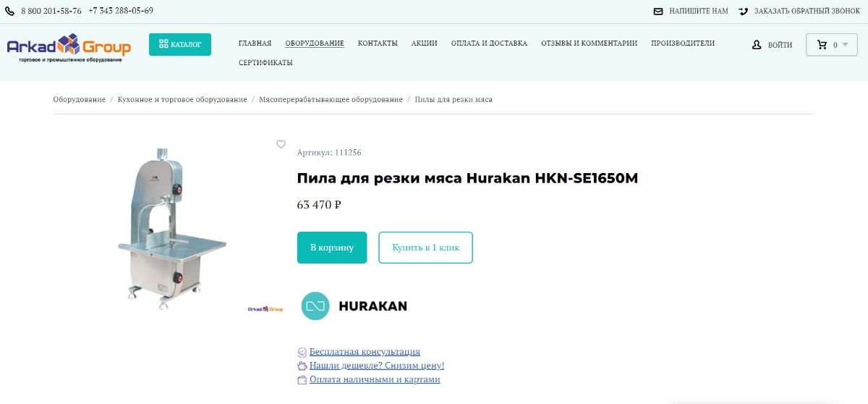
Task: Expand the cart dropdown arrow
Action: (x=845, y=45)
